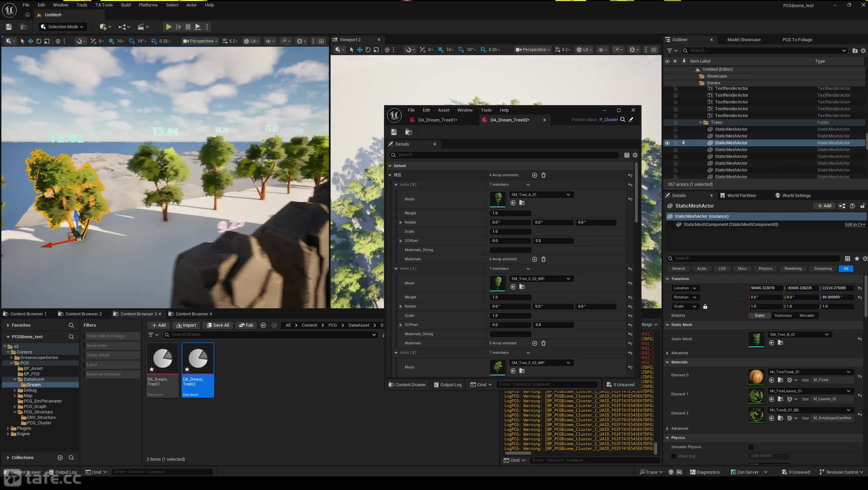Toggle visibility eye of selected StaticMeshActor

coord(667,143)
